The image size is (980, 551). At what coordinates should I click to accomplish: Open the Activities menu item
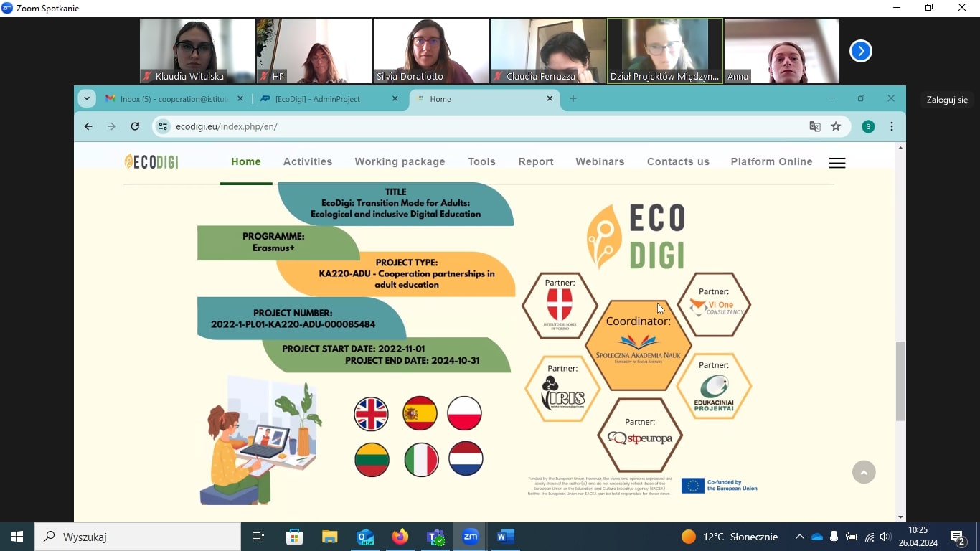click(308, 161)
